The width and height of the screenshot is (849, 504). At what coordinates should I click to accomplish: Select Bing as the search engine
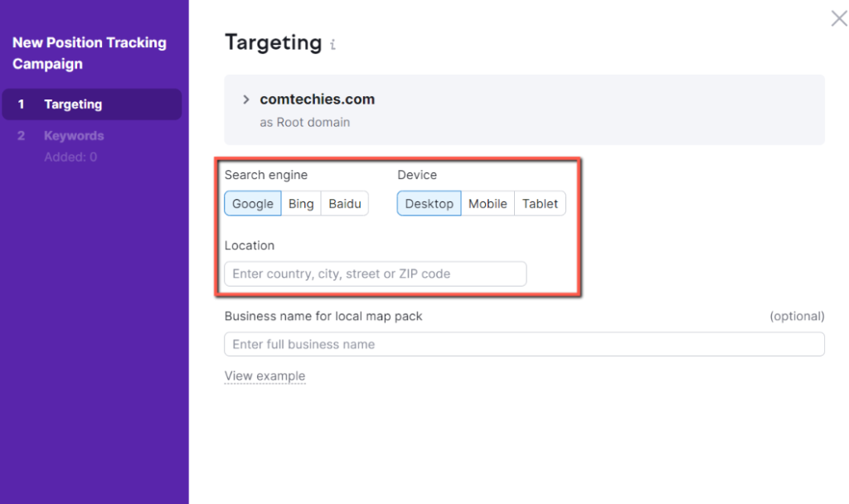tap(300, 203)
